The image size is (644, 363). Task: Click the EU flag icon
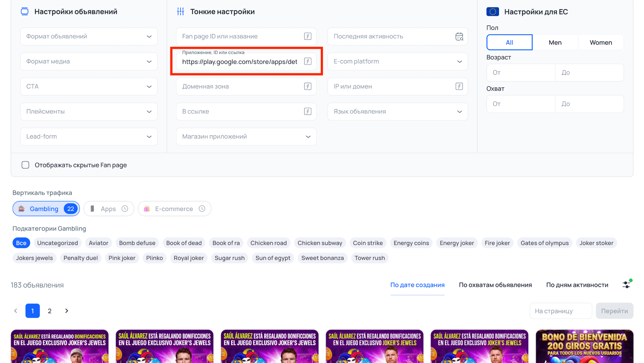493,12
